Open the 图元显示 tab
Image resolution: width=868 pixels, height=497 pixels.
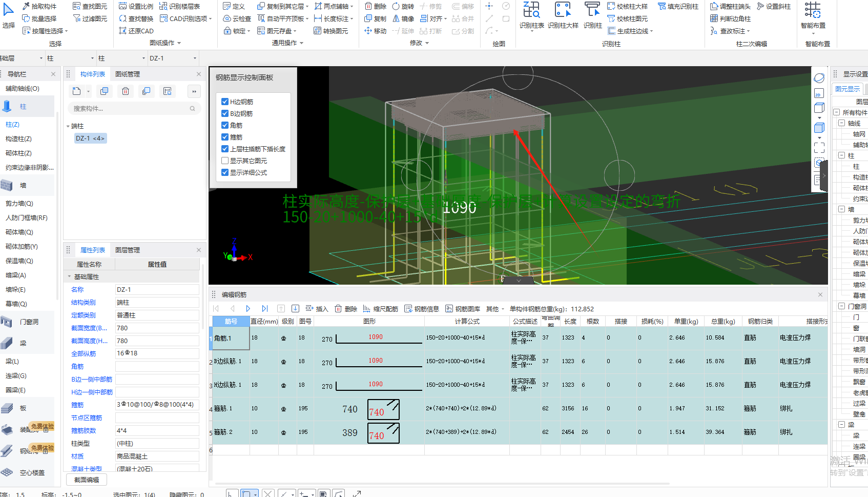pos(848,89)
